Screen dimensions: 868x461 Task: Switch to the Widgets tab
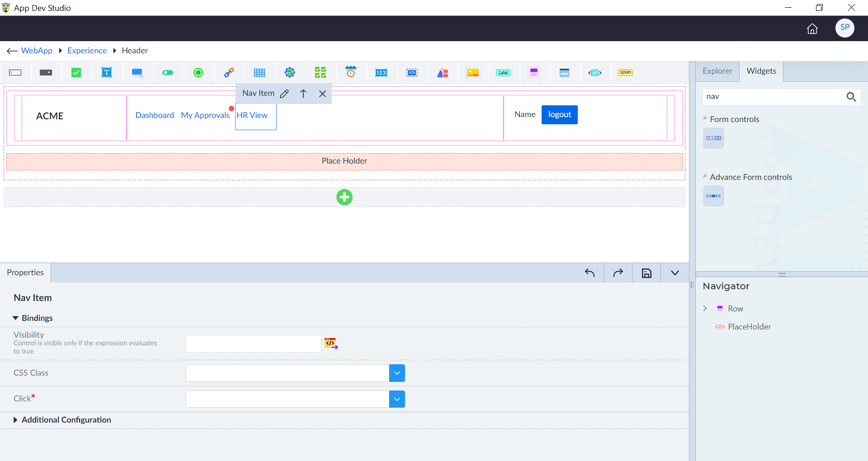[x=761, y=71]
